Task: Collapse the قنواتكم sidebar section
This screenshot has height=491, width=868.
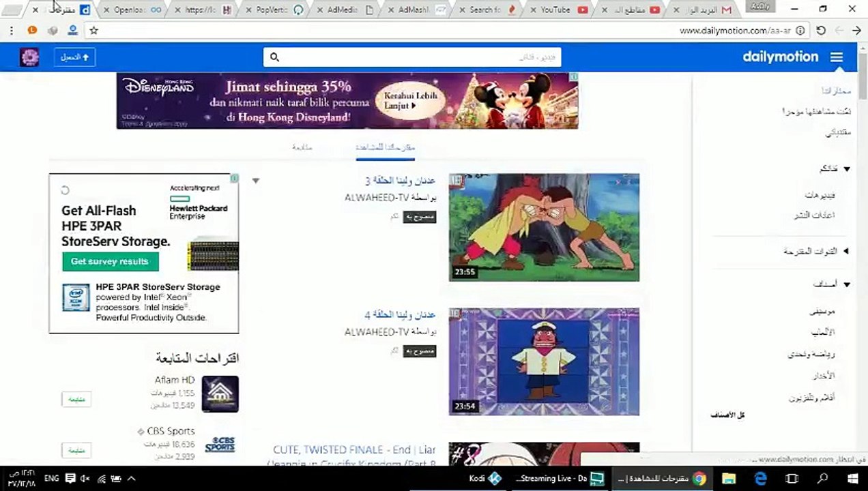Action: coord(847,168)
